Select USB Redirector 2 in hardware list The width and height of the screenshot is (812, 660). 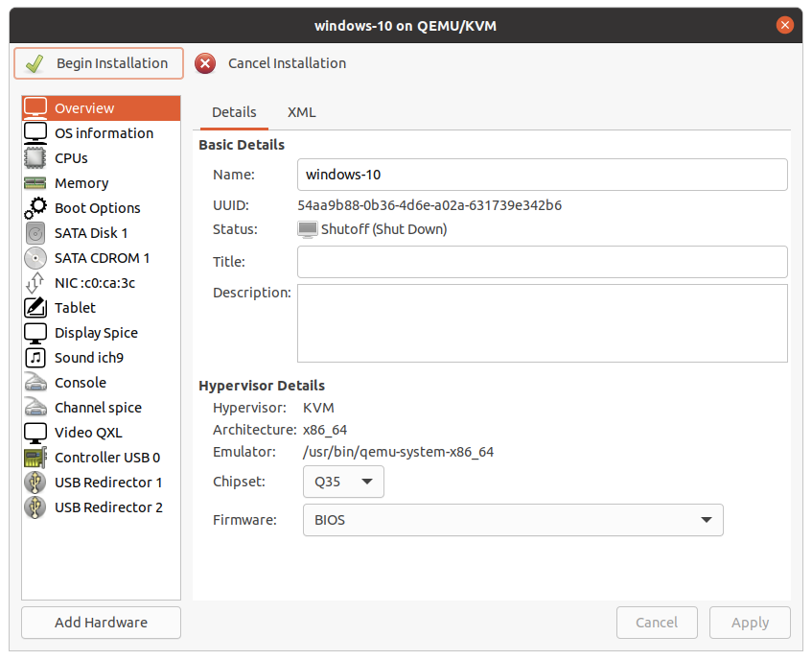[x=107, y=507]
